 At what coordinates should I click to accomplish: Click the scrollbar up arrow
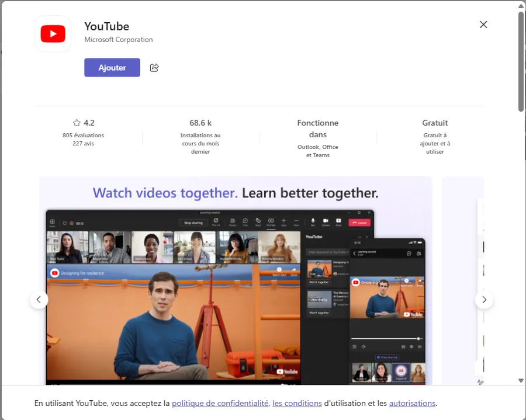coord(521,6)
